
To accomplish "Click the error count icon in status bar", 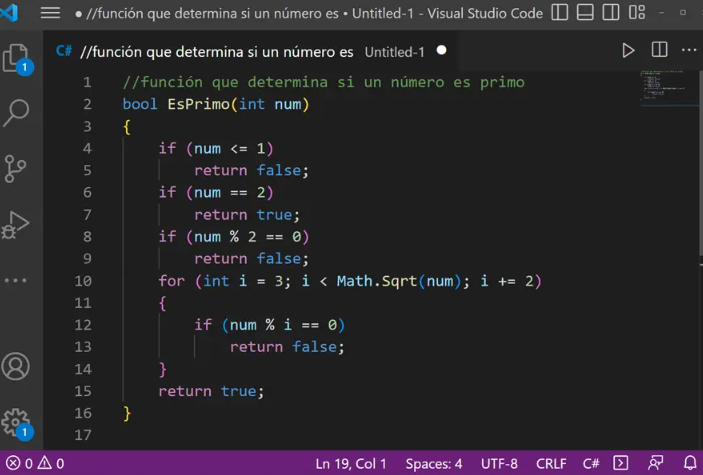I will coord(13,463).
